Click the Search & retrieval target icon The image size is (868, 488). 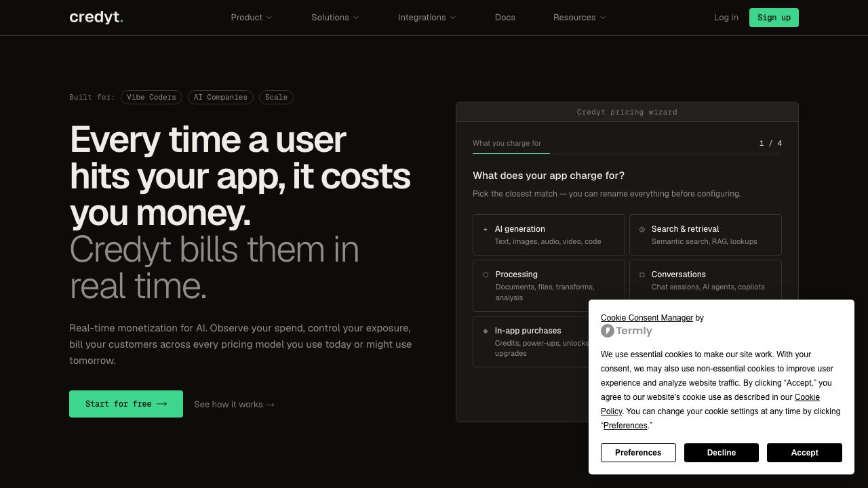coord(642,229)
